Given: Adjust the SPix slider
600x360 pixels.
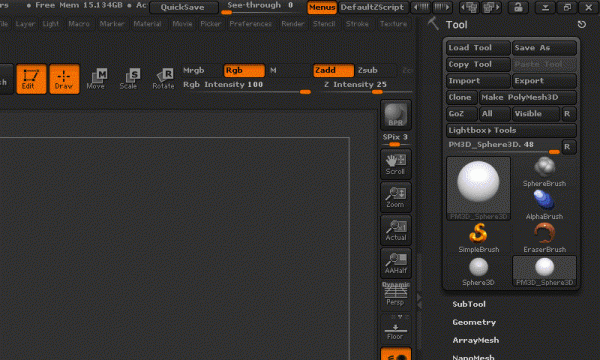Looking at the screenshot, I should [x=395, y=139].
